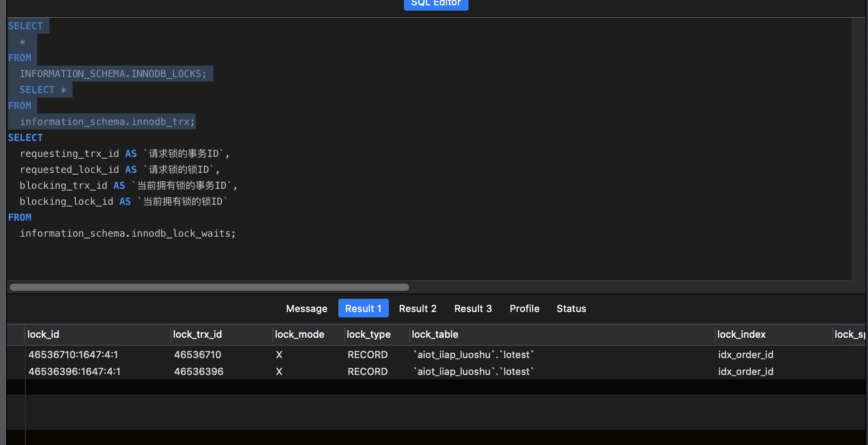Open the Result 3 tab
Viewport: 868px width, 445px height.
473,308
